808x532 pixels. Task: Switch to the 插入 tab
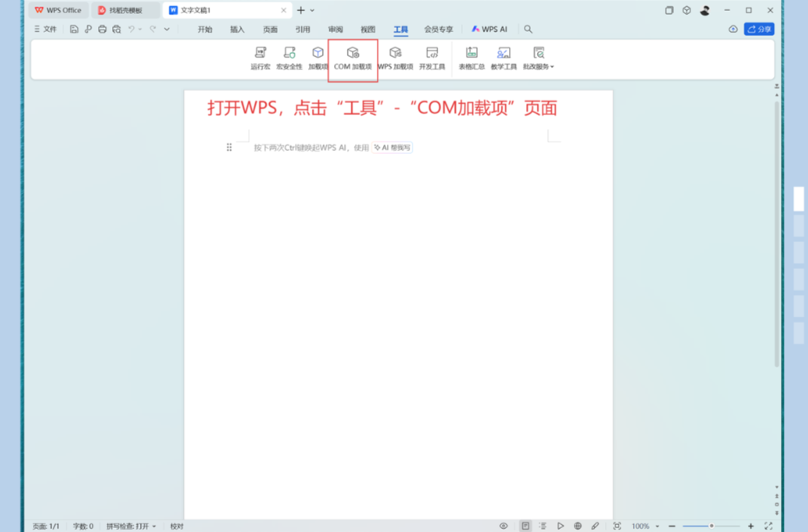(237, 30)
